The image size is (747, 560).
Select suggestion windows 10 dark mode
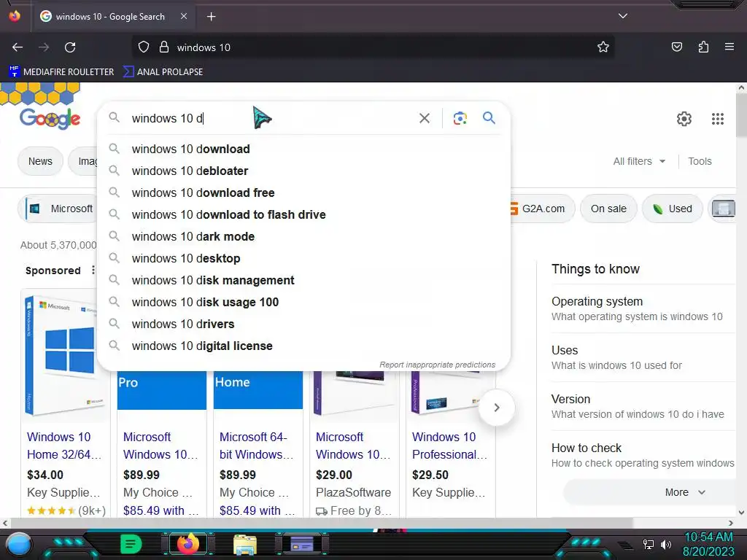303,237
